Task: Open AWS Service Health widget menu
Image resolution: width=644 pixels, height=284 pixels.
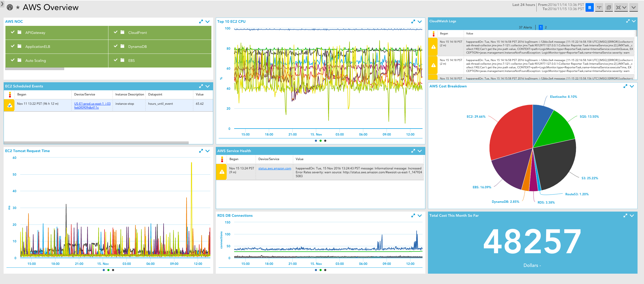Action: 420,151
